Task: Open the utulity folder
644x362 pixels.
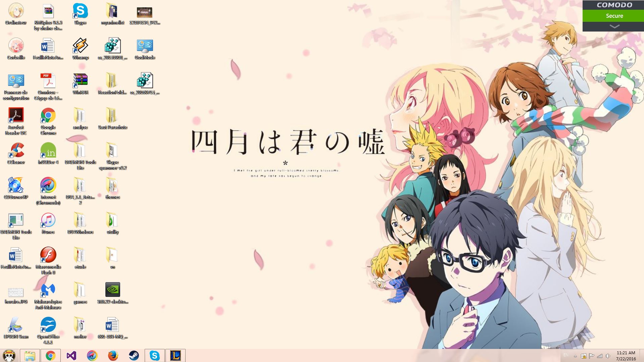Action: pyautogui.click(x=112, y=223)
